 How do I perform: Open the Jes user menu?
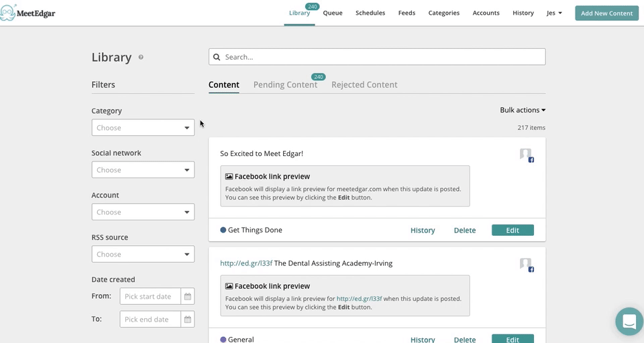tap(554, 13)
